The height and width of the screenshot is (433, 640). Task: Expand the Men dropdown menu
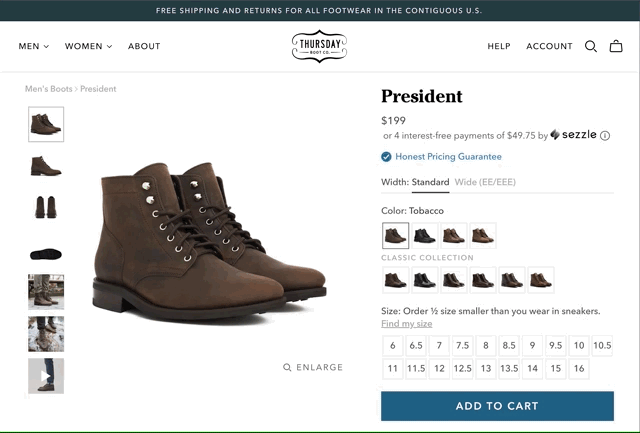coord(33,46)
